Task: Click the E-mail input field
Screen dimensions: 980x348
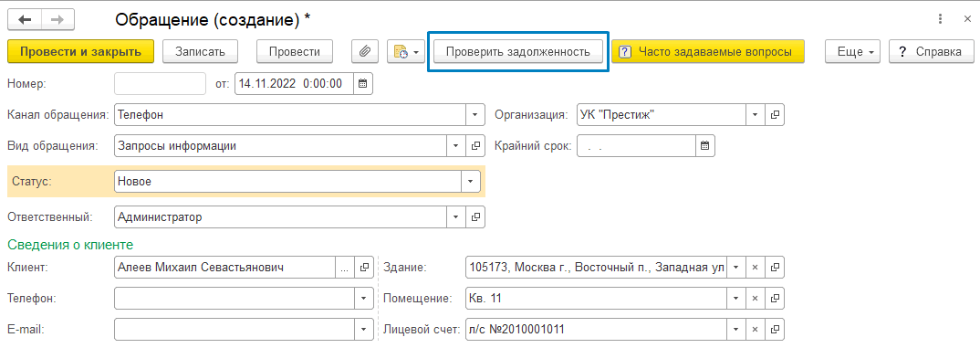Action: coord(235,329)
